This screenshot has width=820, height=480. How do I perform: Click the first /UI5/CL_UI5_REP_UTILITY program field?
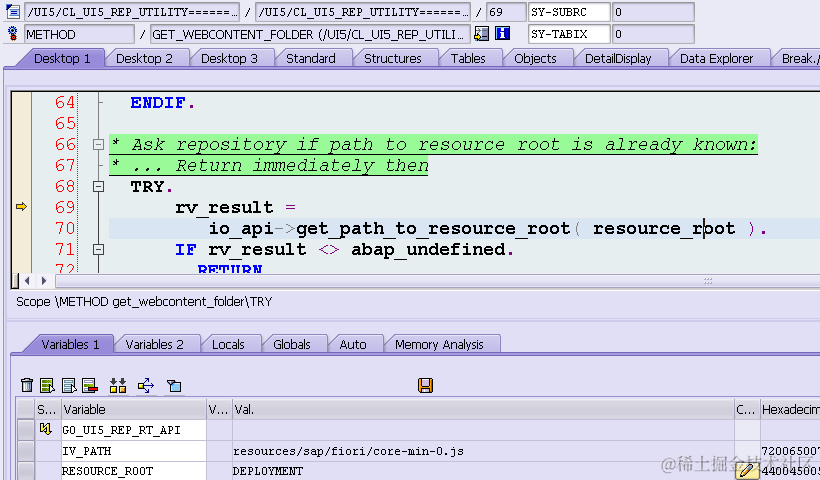[132, 12]
